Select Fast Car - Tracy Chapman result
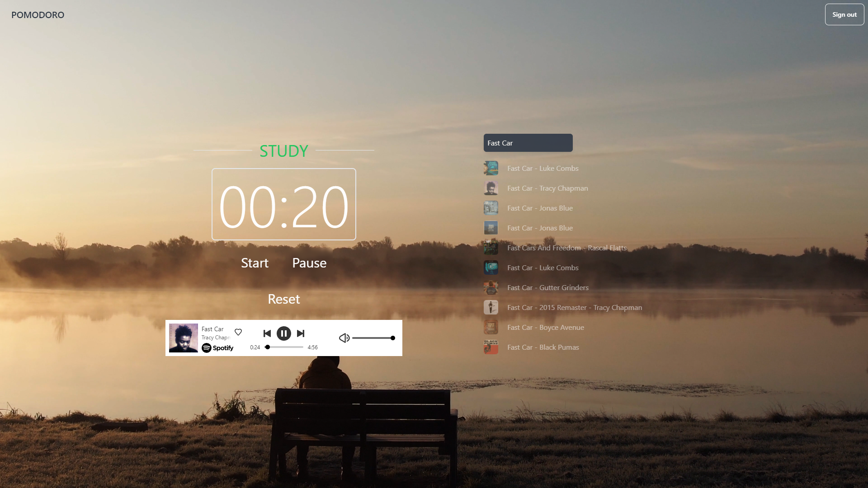The width and height of the screenshot is (868, 488). pos(547,188)
